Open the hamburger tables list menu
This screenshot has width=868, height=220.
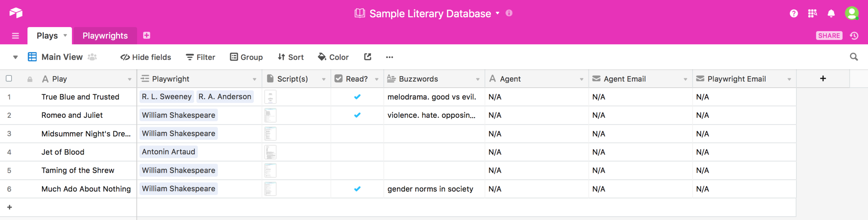click(15, 36)
